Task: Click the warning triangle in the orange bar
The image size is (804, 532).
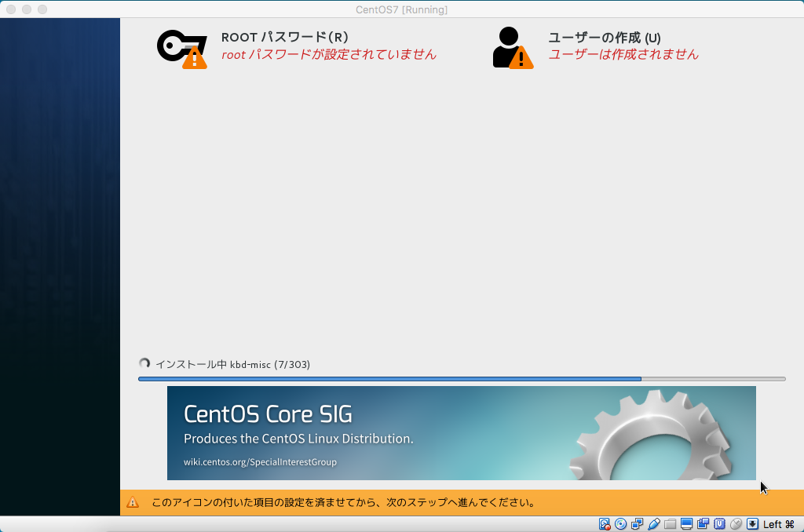Action: coord(133,502)
